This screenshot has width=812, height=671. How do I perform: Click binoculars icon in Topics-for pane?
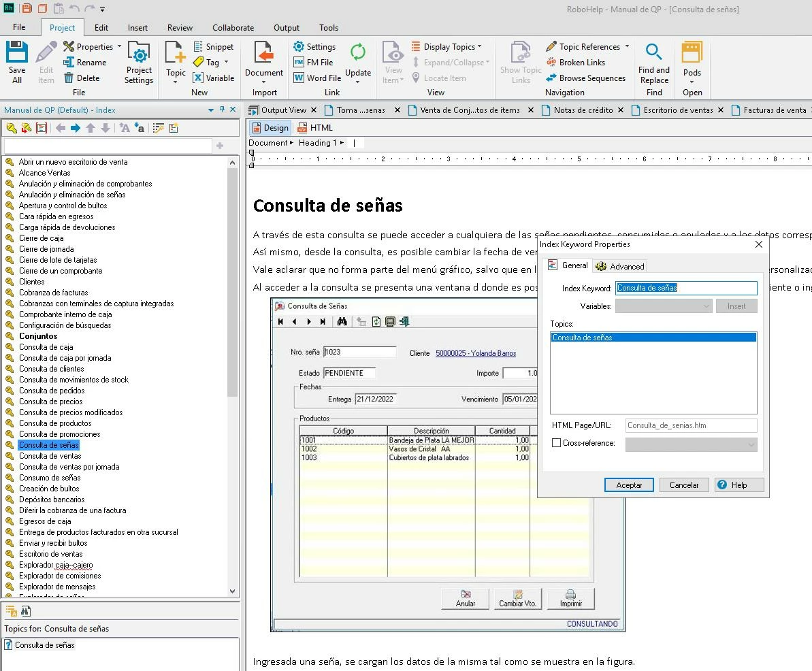26,611
